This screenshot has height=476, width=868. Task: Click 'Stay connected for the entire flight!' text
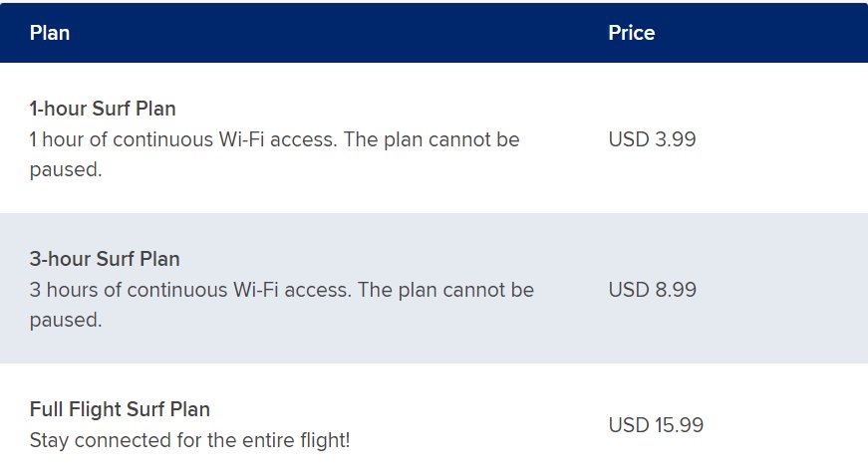pyautogui.click(x=190, y=440)
